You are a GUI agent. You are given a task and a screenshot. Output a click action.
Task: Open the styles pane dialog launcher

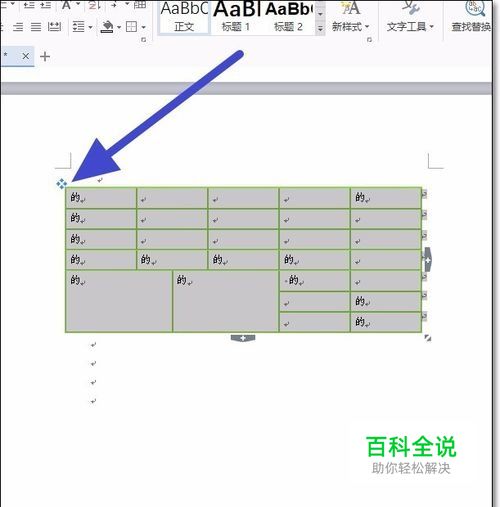coord(369,40)
